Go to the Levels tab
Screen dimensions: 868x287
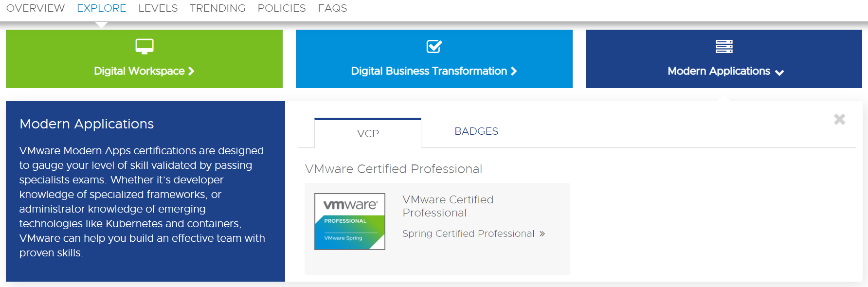pyautogui.click(x=158, y=8)
